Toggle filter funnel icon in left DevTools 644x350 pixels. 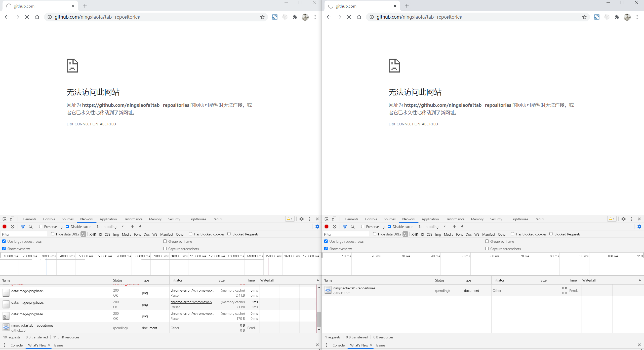coord(23,227)
